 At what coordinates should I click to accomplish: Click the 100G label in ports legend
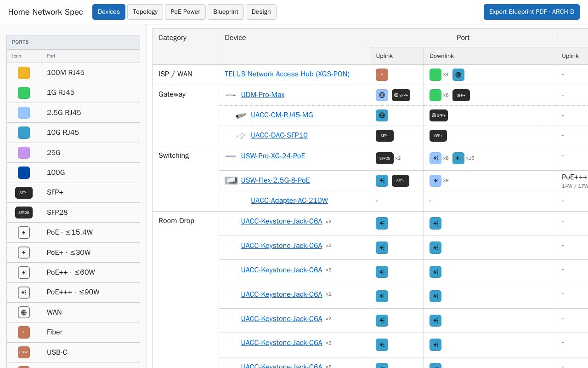[56, 172]
